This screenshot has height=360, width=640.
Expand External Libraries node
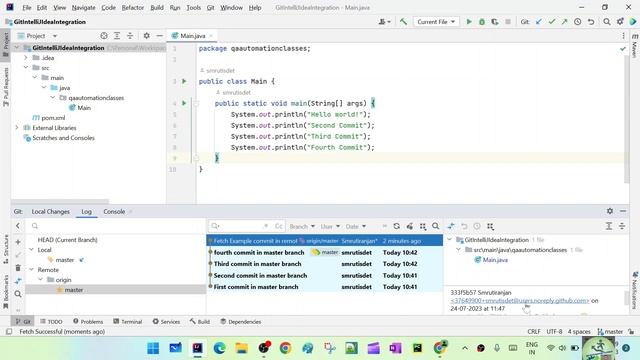[17, 128]
